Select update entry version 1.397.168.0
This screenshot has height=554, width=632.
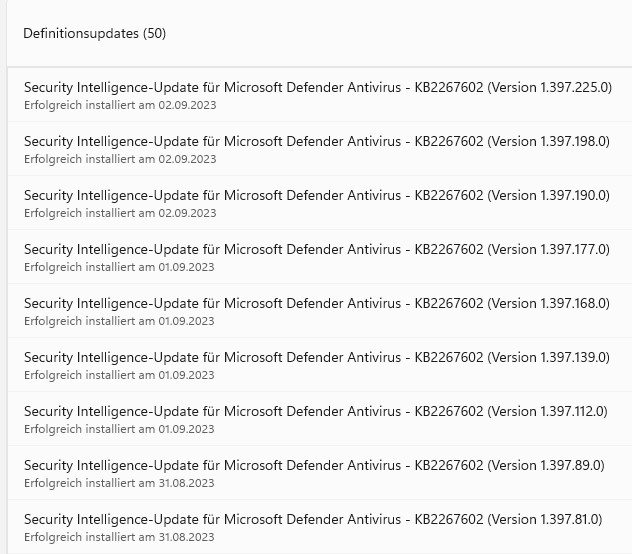pyautogui.click(x=317, y=304)
